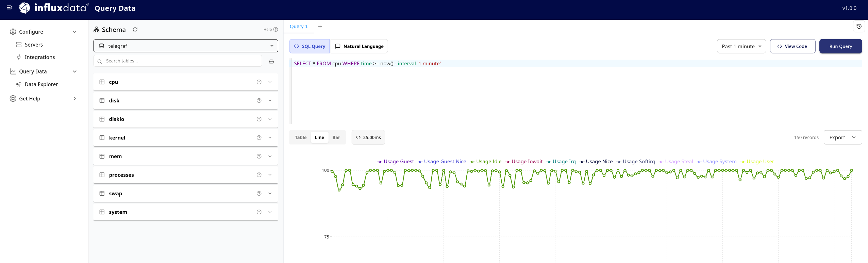Expand the disk table schema

pos(270,101)
